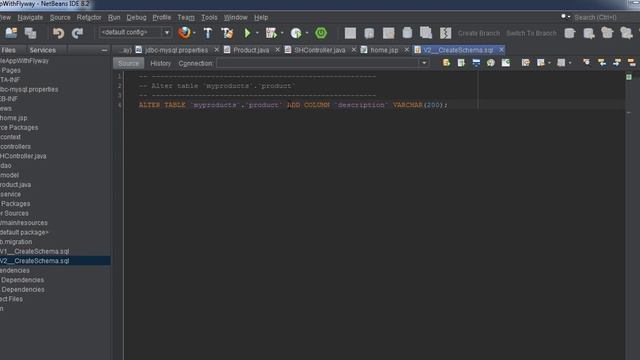640x360 pixels.
Task: Open the Refactor menu
Action: 89,18
